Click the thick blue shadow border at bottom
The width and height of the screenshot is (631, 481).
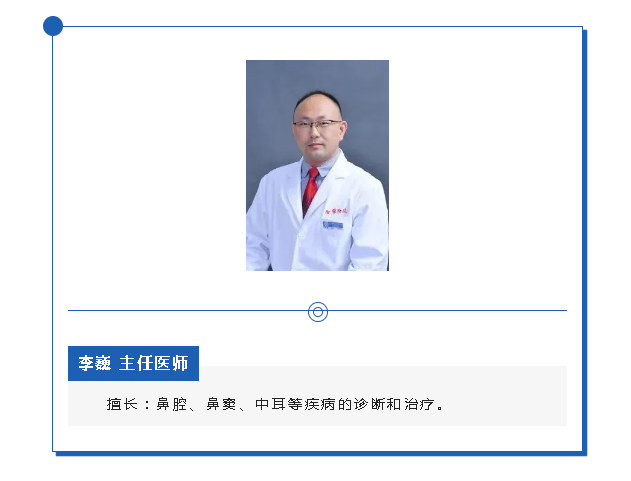coord(321,454)
